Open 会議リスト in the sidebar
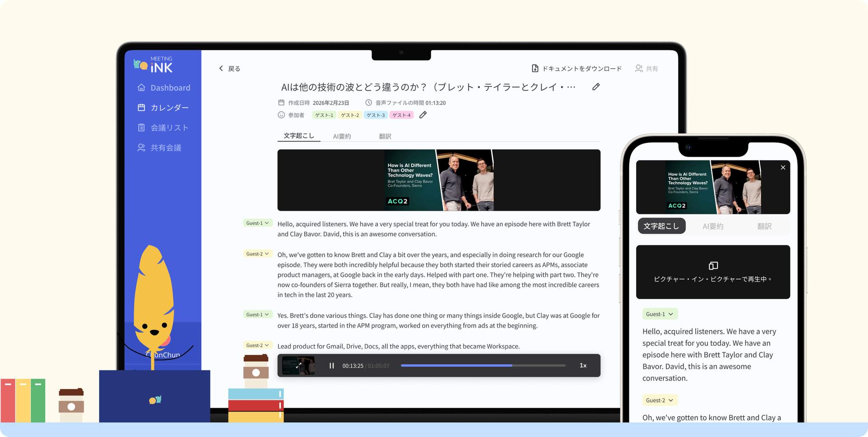 163,128
